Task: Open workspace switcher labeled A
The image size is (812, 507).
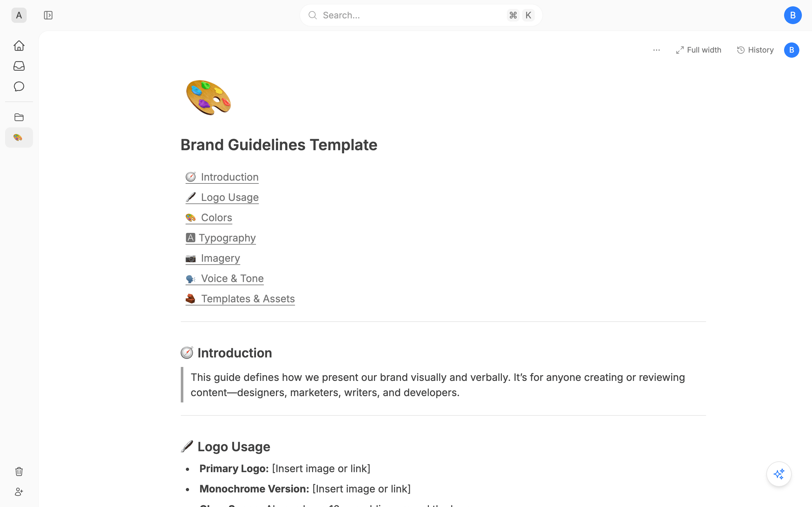Action: (x=19, y=16)
